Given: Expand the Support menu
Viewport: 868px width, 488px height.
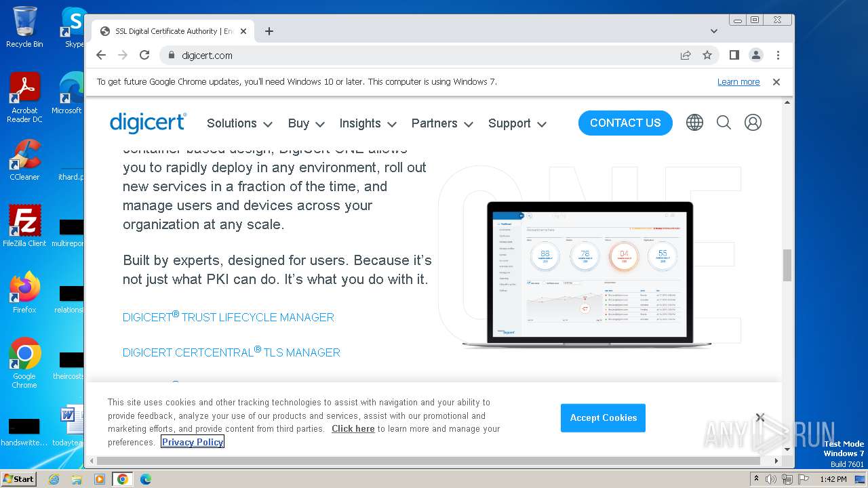Looking at the screenshot, I should pyautogui.click(x=517, y=123).
